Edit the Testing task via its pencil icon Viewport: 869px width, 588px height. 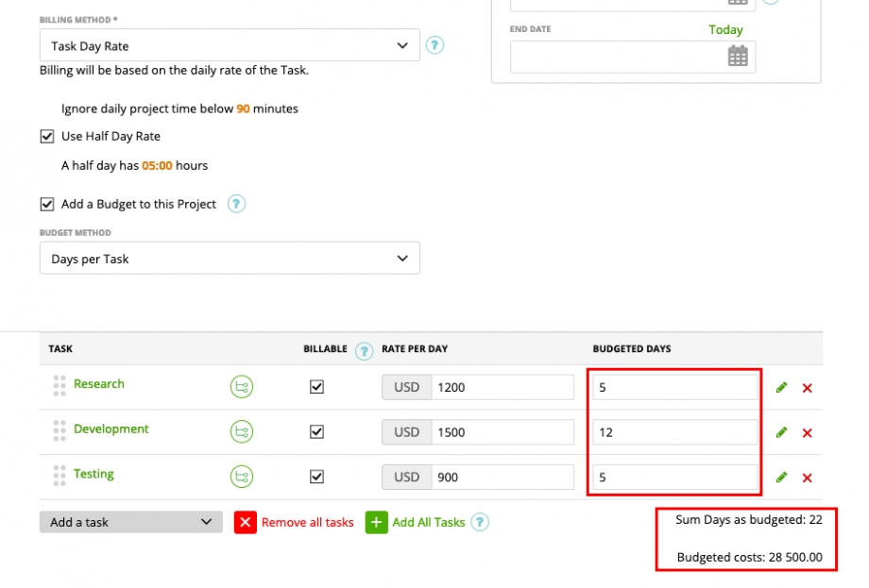click(x=780, y=478)
